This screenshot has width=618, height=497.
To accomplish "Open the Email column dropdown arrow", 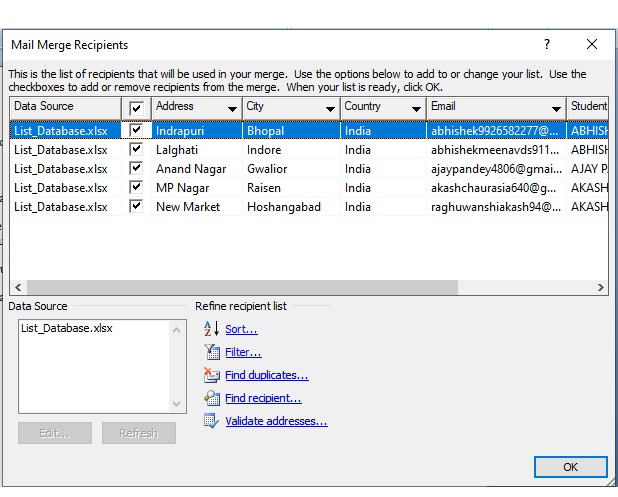I will click(556, 109).
